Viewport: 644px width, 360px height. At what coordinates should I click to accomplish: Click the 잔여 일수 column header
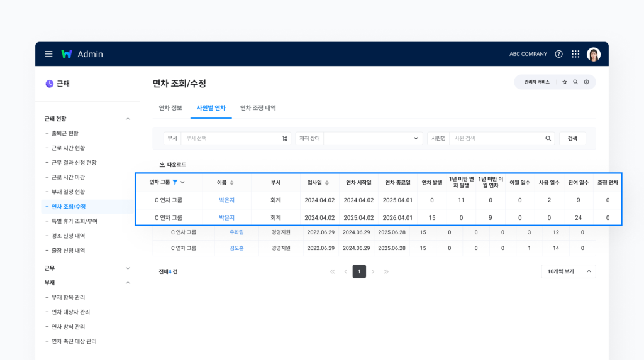click(579, 183)
